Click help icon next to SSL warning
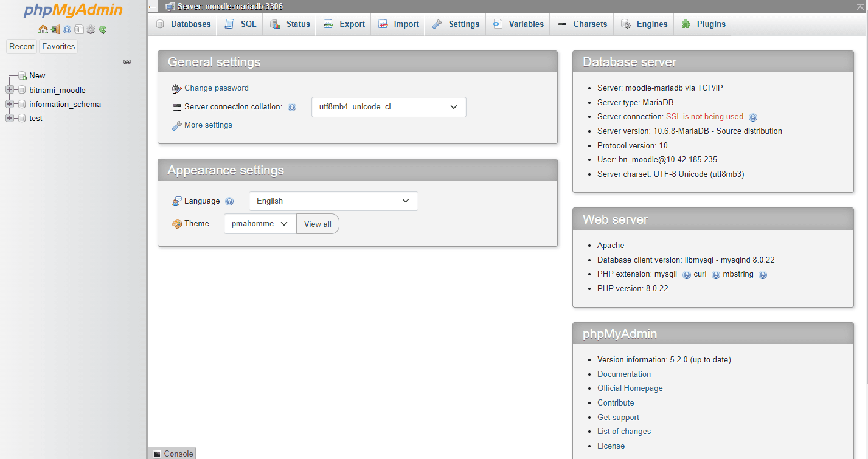Viewport: 868px width, 459px height. tap(752, 117)
